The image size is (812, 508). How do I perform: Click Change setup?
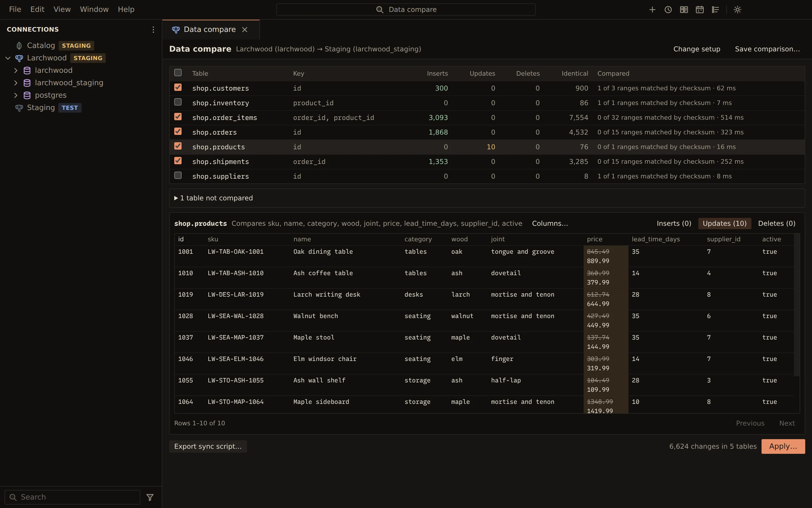point(697,49)
